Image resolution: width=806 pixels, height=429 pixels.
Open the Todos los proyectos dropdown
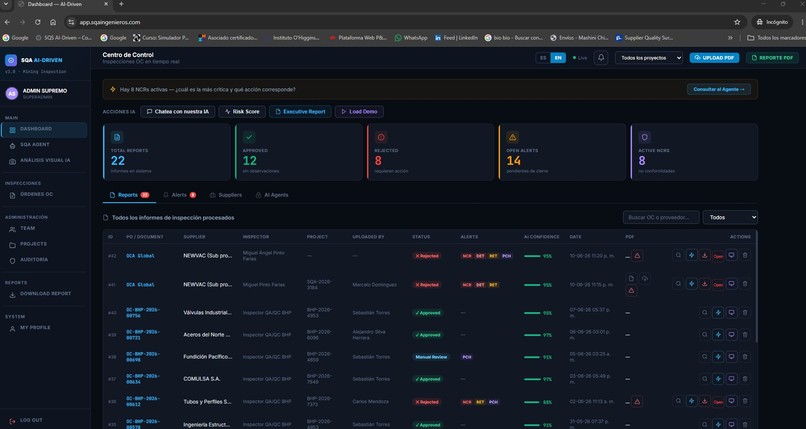coord(649,58)
